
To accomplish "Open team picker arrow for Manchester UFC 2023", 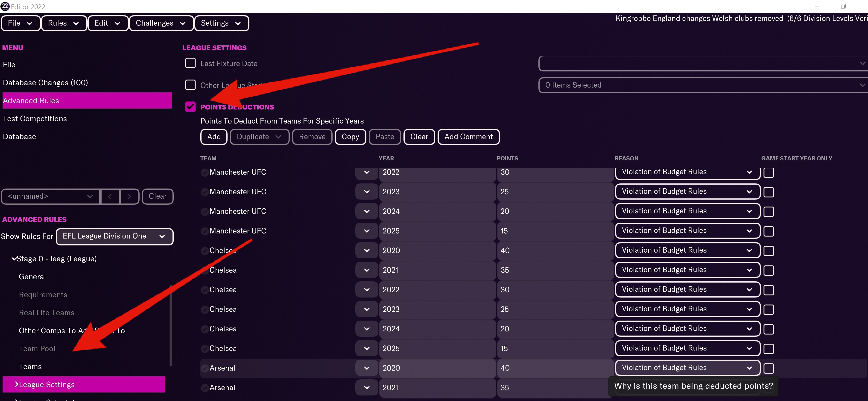I will click(367, 192).
